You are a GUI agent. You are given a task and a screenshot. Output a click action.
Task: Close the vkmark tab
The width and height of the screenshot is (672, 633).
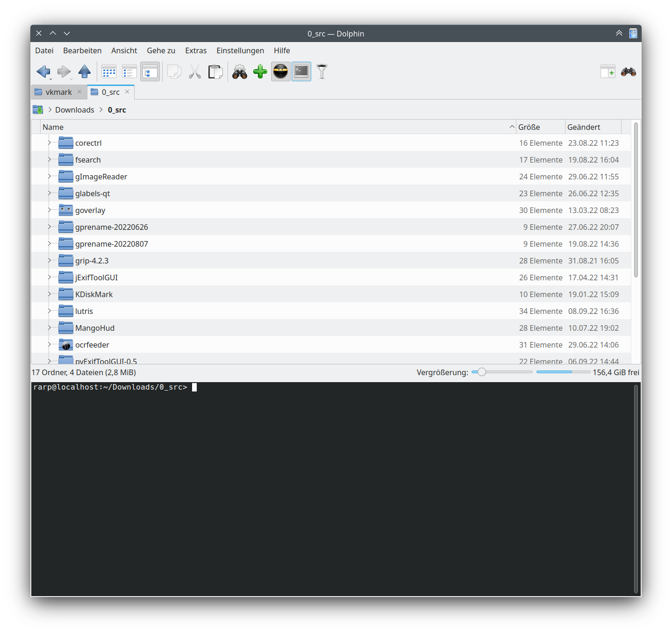(79, 92)
